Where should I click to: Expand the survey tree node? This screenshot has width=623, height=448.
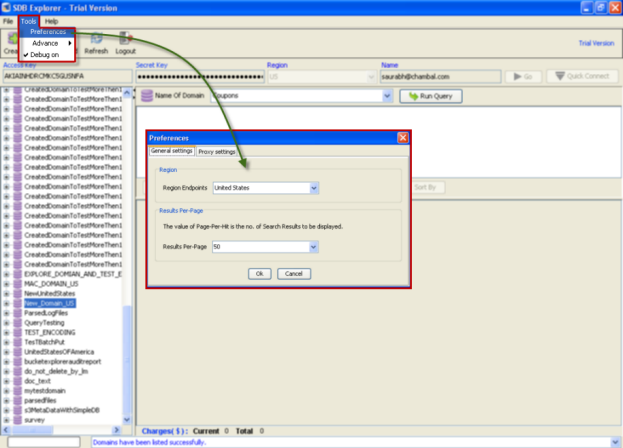click(x=6, y=420)
